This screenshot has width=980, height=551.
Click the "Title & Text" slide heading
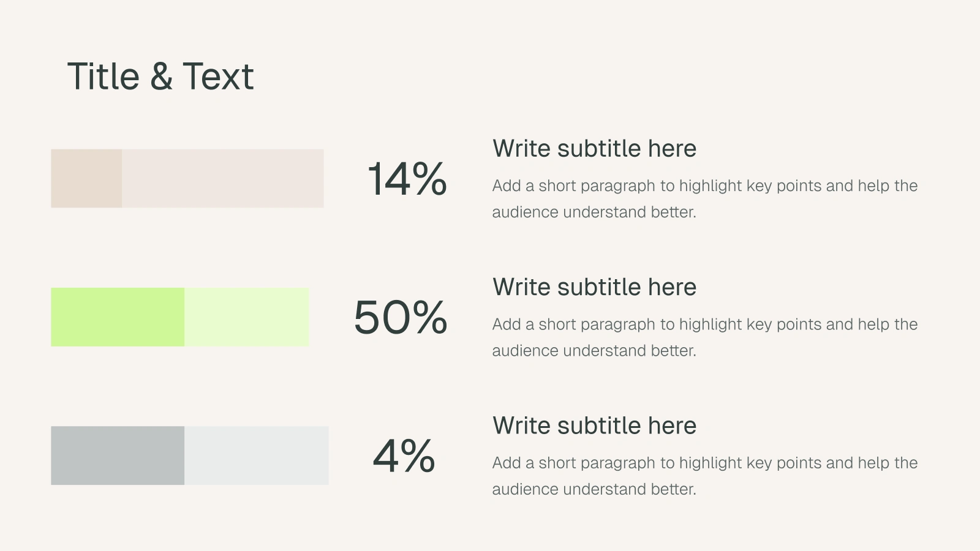pyautogui.click(x=160, y=77)
